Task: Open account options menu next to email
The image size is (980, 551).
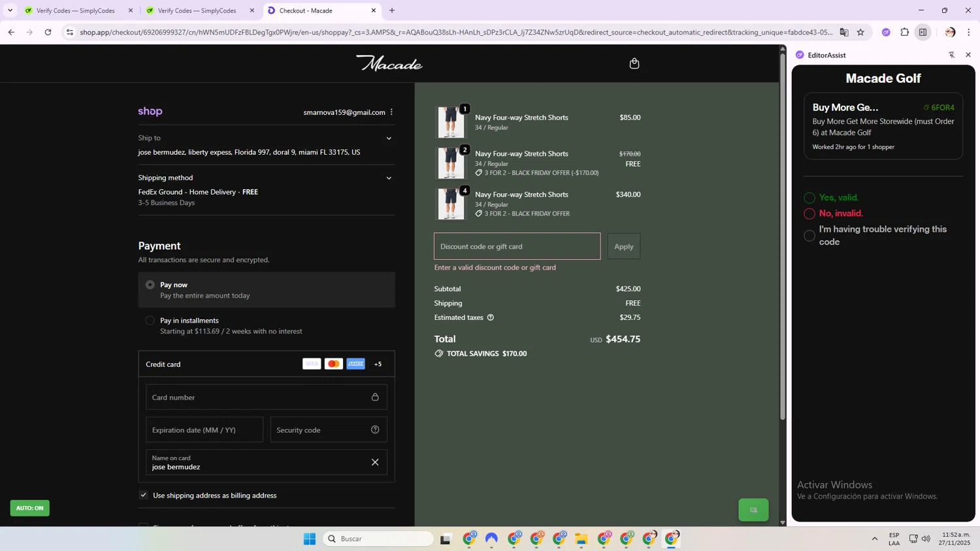Action: pos(391,112)
